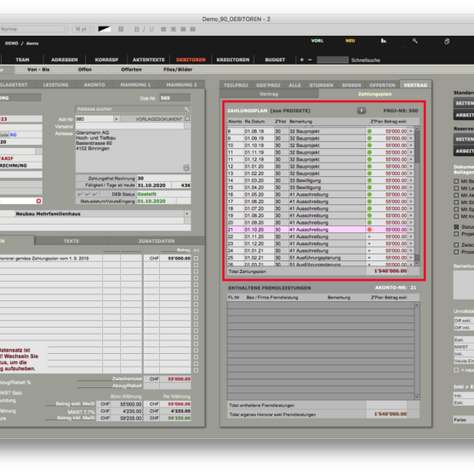Click the Zahlungsplan list scroll-down arrow

tap(417, 263)
